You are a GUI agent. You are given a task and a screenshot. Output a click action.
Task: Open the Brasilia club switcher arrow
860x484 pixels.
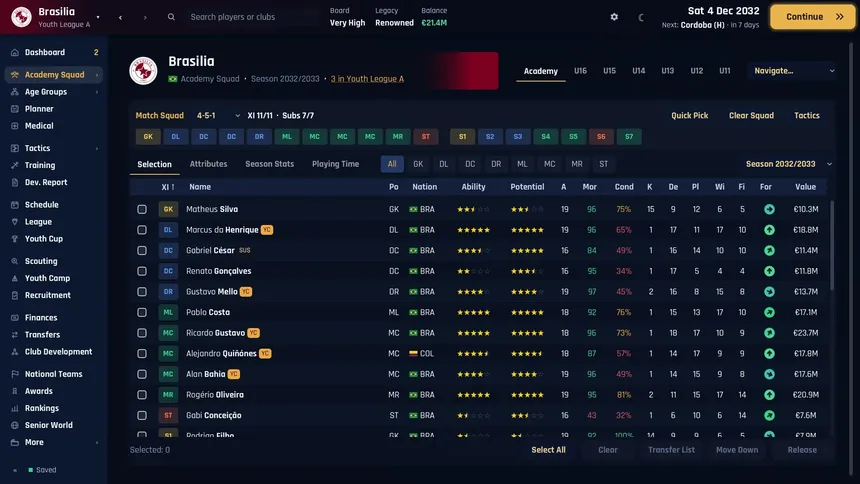[98, 17]
